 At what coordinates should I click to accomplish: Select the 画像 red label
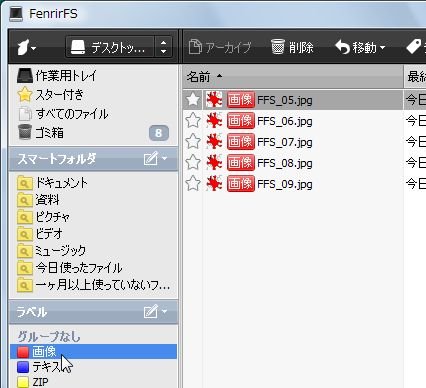[x=93, y=352]
